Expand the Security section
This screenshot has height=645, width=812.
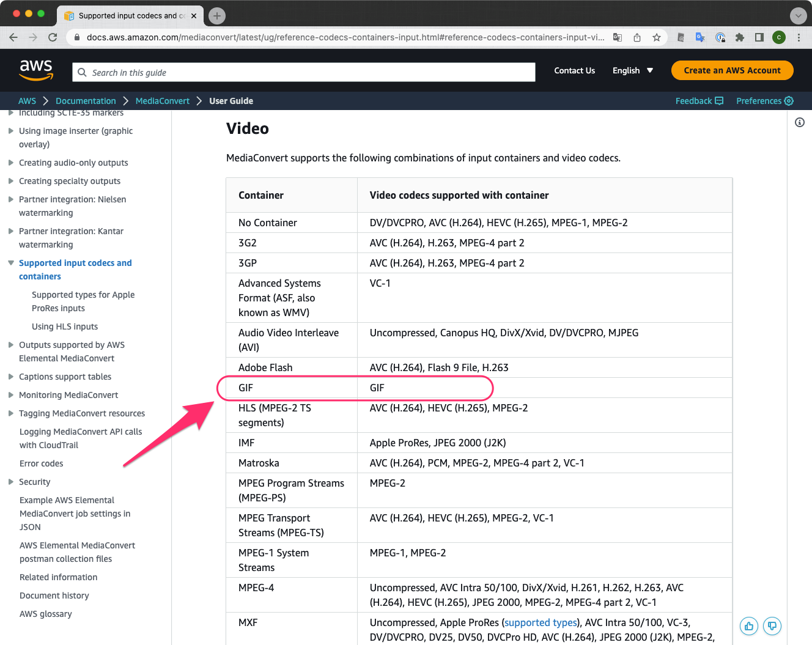point(11,482)
